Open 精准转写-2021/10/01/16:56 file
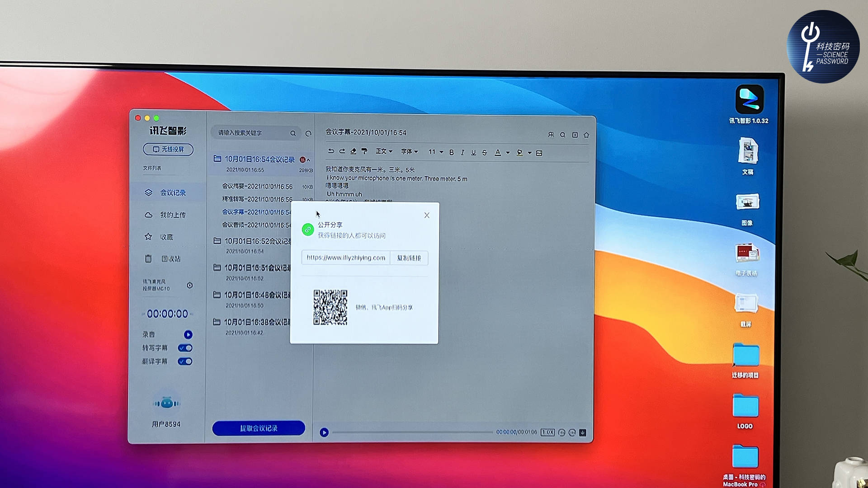868x488 pixels. click(x=257, y=199)
